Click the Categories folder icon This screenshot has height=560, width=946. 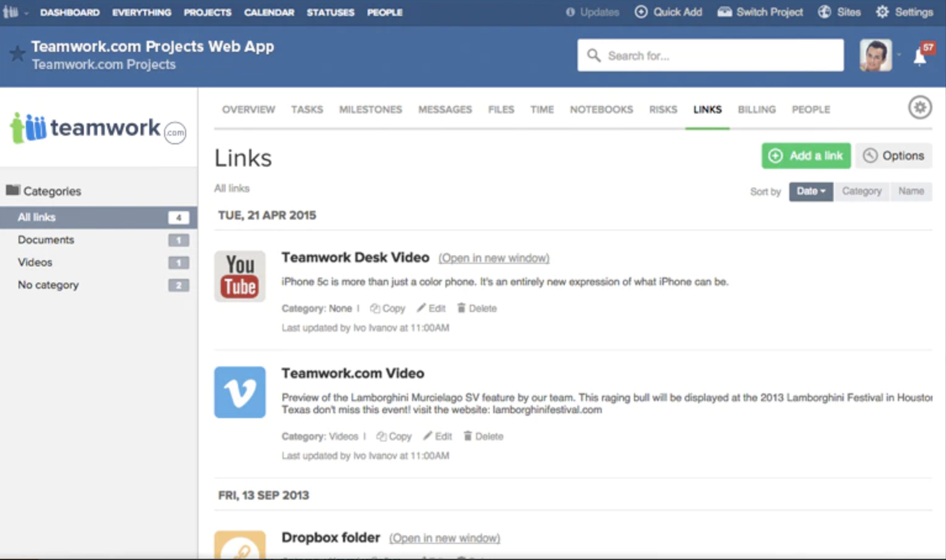pyautogui.click(x=13, y=190)
